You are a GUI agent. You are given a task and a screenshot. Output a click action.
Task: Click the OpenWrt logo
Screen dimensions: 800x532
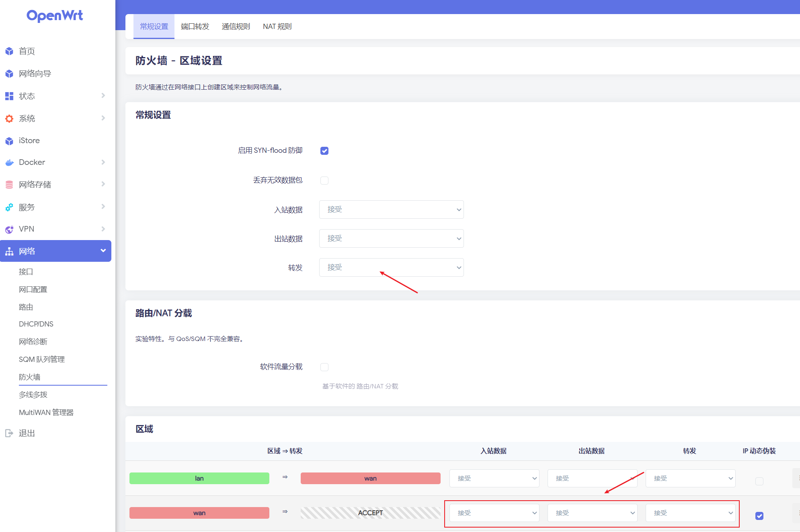(55, 16)
